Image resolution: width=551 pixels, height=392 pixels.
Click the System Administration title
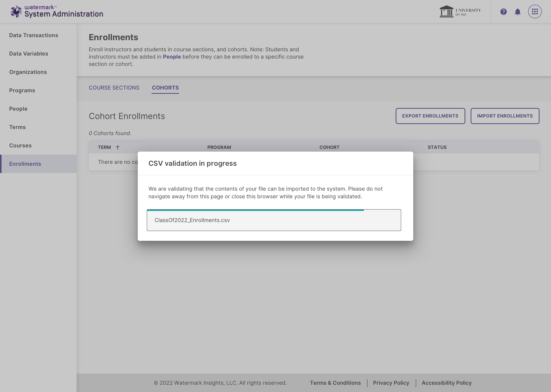[64, 14]
